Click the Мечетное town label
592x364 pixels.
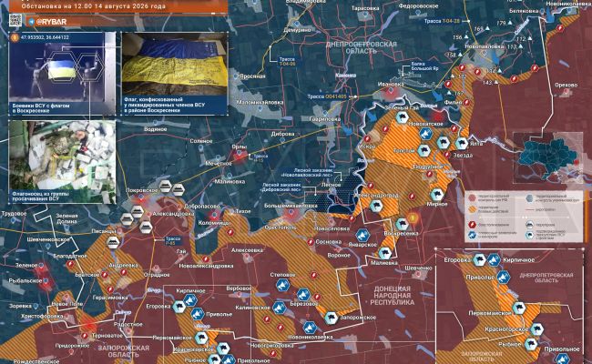pos(219,164)
